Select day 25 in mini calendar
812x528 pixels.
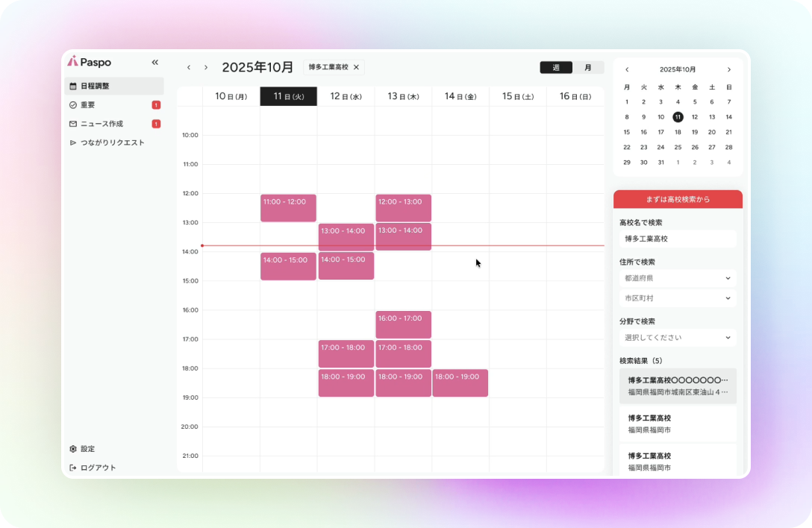678,147
